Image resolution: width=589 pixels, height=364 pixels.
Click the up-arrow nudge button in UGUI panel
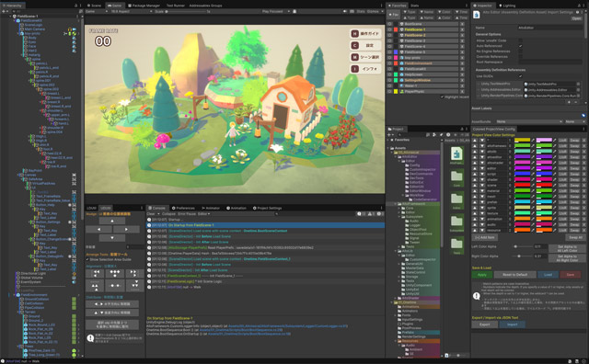click(x=112, y=221)
